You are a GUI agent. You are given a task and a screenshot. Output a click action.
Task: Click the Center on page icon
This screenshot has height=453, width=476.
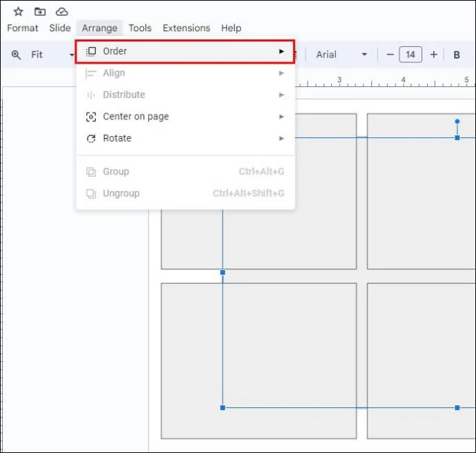[x=91, y=117]
